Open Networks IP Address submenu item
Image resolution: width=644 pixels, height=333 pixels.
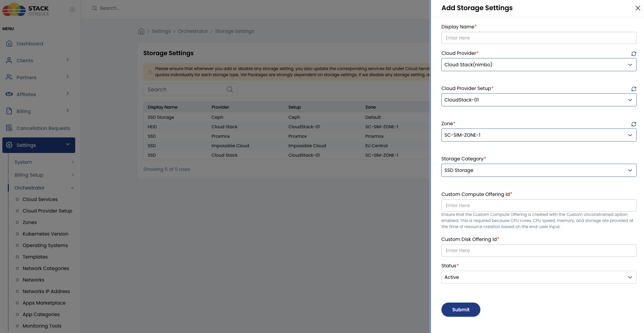(x=46, y=291)
